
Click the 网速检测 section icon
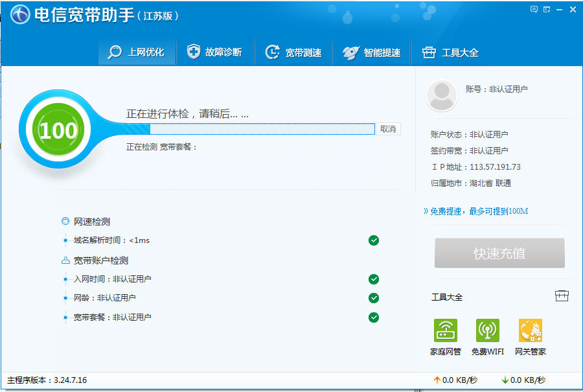tap(65, 222)
